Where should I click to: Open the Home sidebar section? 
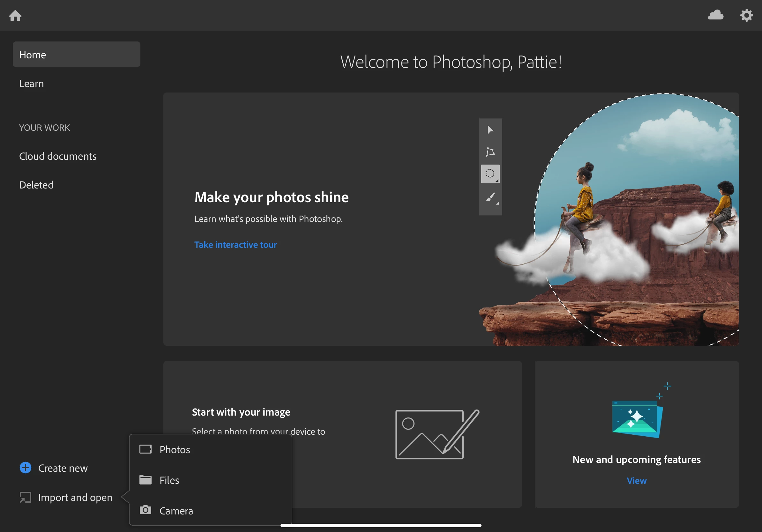coord(76,55)
